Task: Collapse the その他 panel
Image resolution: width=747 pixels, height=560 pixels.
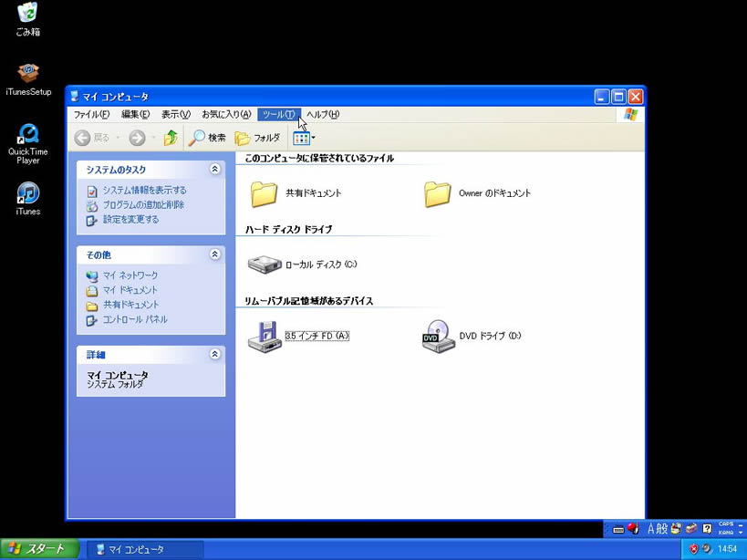Action: click(x=215, y=254)
